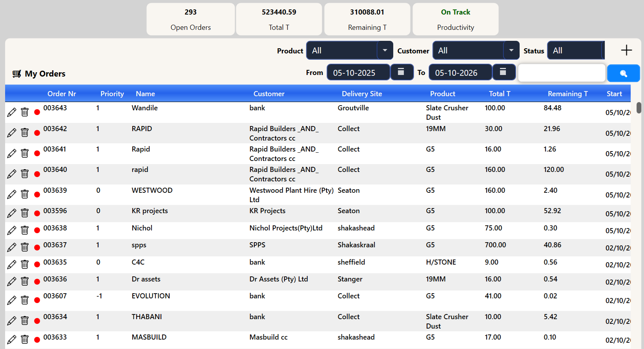Click the vertical scrollbar thumb of the orders table

click(x=639, y=108)
